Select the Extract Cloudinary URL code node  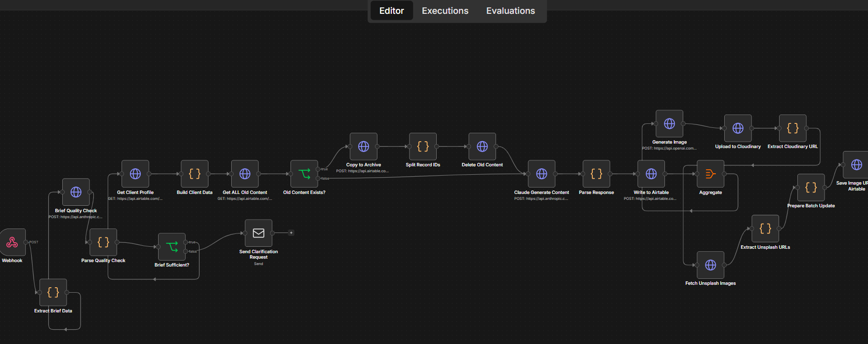click(793, 128)
